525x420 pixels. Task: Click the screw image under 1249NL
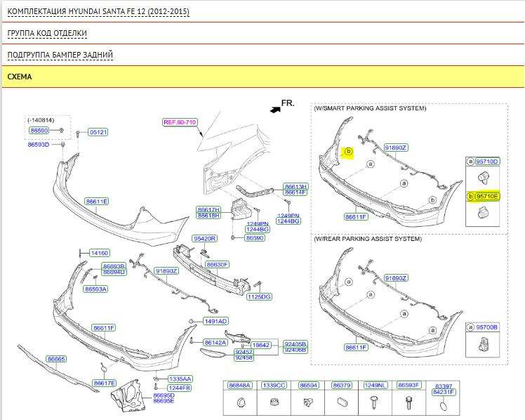coord(375,402)
